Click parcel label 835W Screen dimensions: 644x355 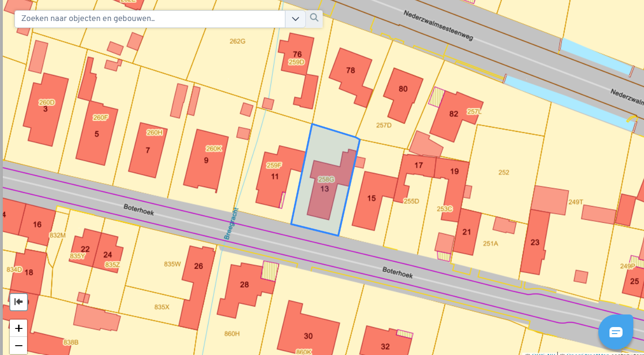172,264
